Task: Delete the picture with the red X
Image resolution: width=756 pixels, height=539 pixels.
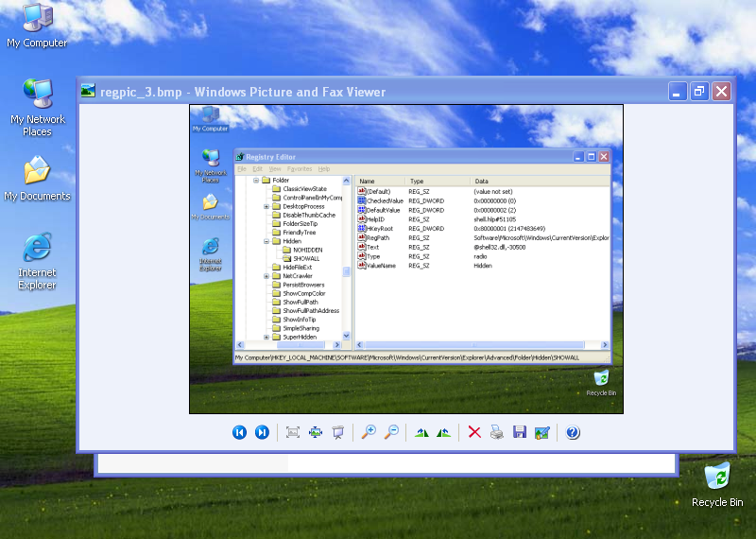Action: point(474,432)
